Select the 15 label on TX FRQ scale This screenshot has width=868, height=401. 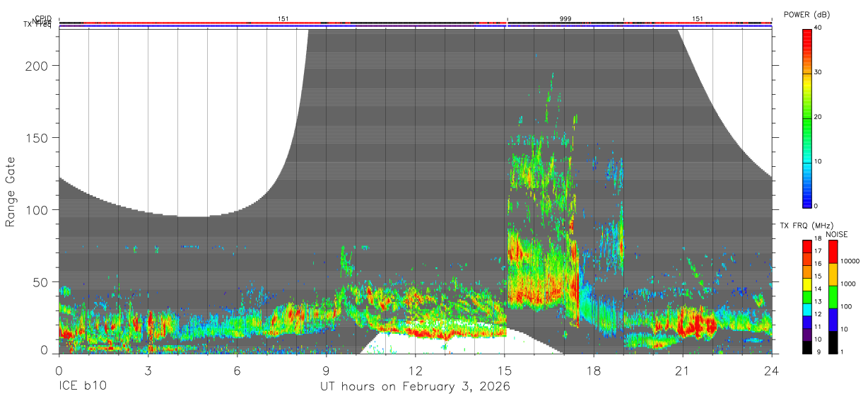point(817,276)
